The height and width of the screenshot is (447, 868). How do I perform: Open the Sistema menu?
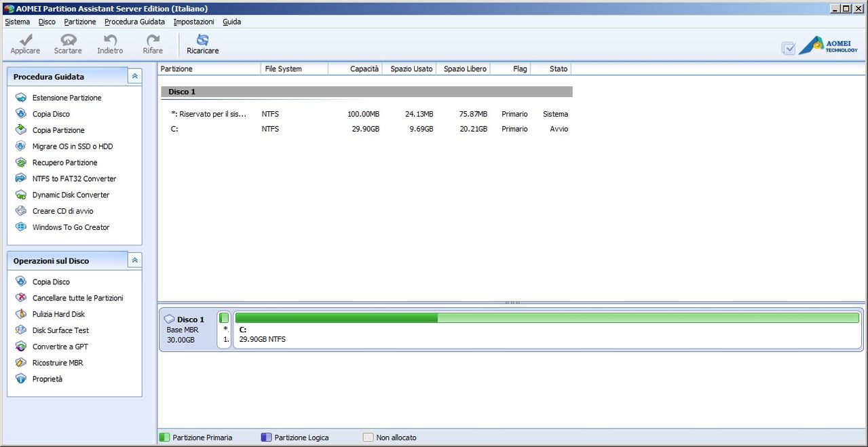(17, 22)
